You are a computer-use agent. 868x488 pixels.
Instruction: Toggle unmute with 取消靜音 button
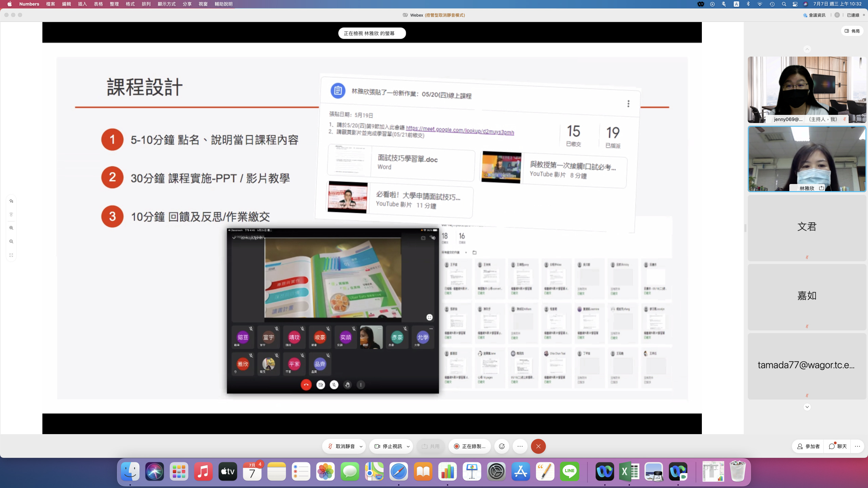click(x=341, y=446)
